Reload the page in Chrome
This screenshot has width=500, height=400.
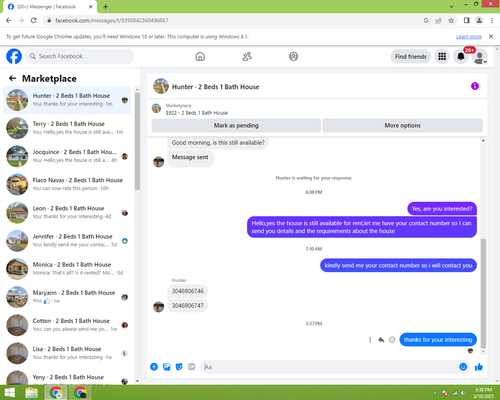34,20
